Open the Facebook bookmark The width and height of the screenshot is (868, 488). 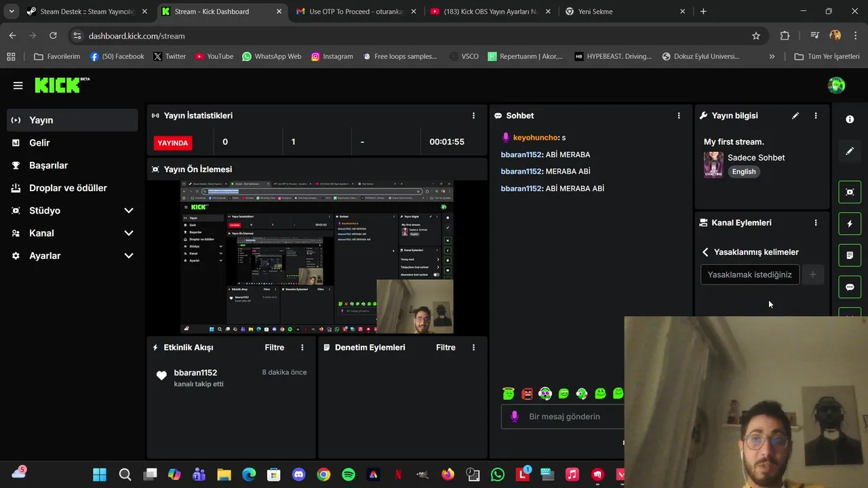coord(117,56)
